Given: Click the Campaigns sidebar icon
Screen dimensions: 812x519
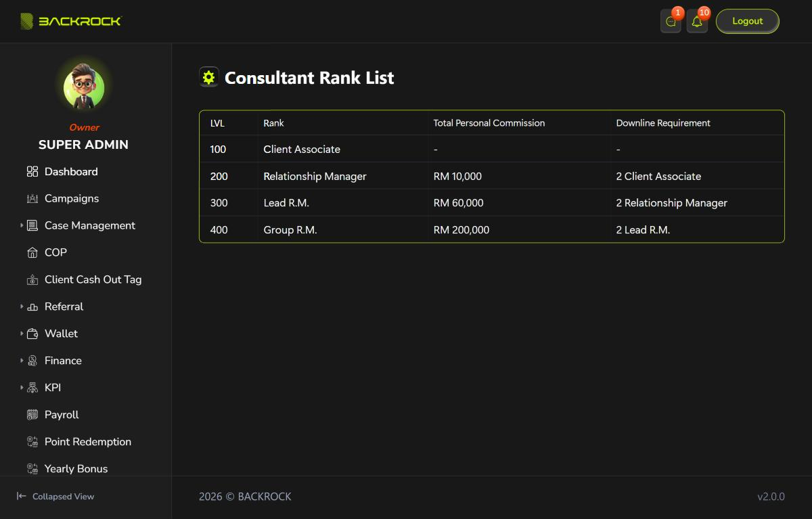Looking at the screenshot, I should tap(32, 199).
